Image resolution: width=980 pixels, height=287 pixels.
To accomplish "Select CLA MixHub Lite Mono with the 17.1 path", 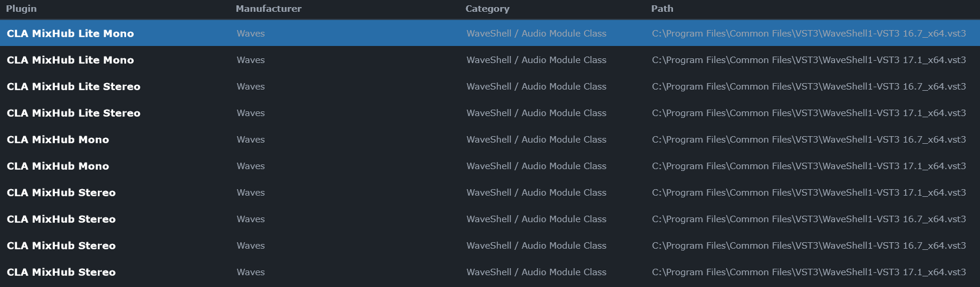I will (x=70, y=60).
